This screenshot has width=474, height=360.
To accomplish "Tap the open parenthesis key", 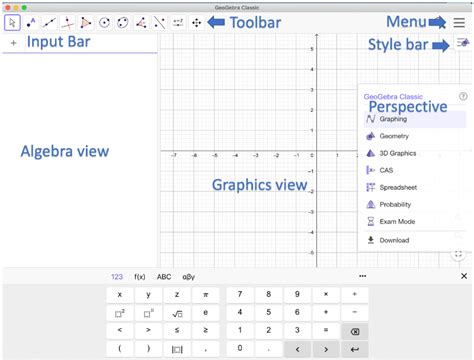I will 120,348.
